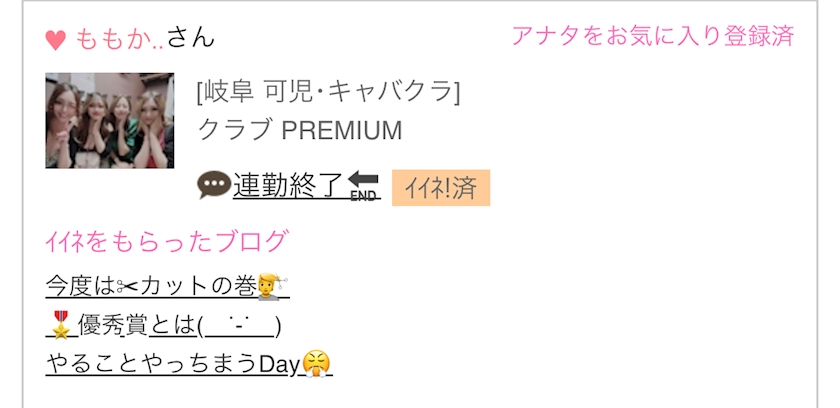Click the アナタをお気に入り登録済 favorite status
840x408 pixels.
652,37
